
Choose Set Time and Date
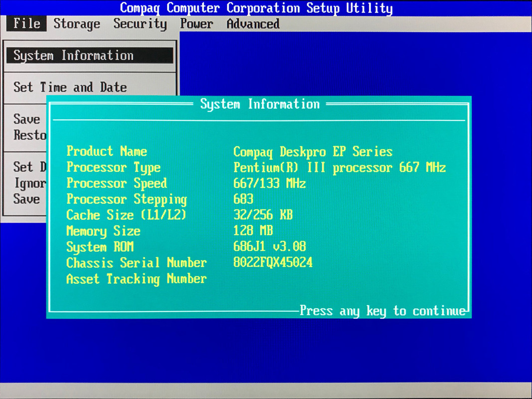click(x=70, y=87)
